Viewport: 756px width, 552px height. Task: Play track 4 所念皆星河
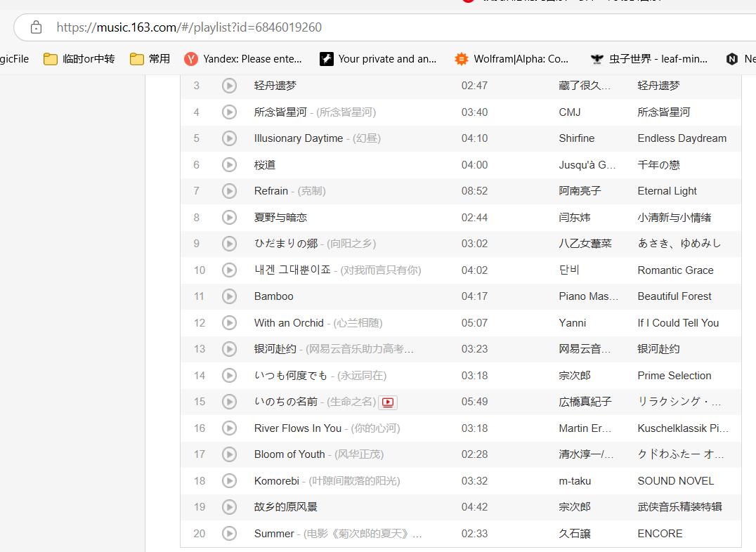[x=229, y=112]
